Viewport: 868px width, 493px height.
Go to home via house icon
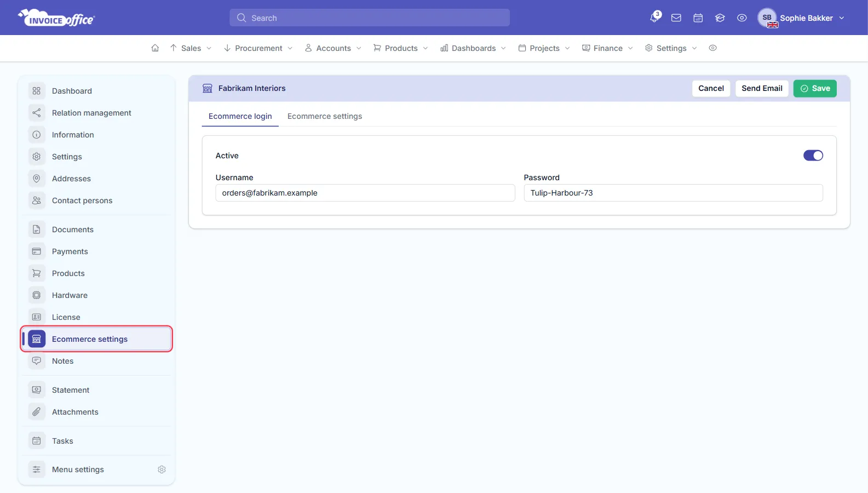(155, 48)
